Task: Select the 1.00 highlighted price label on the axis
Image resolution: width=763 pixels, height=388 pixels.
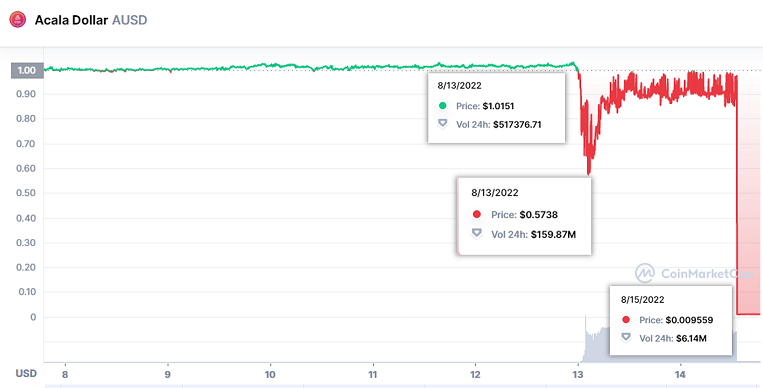Action: pyautogui.click(x=27, y=71)
